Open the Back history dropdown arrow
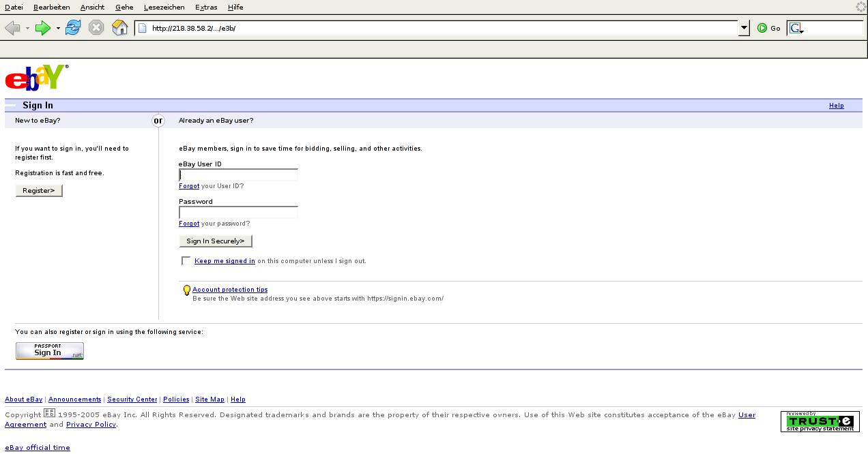This screenshot has width=868, height=454. (x=27, y=28)
